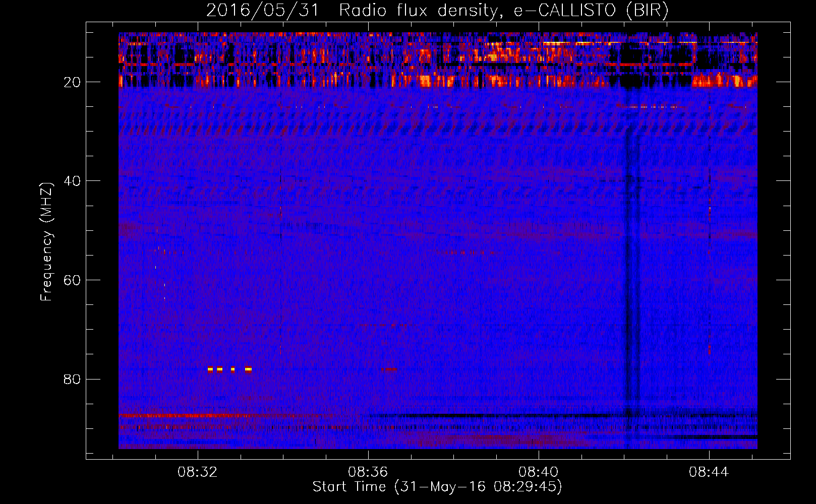
Task: Click the "20" frequency tick label
Action: tap(72, 82)
